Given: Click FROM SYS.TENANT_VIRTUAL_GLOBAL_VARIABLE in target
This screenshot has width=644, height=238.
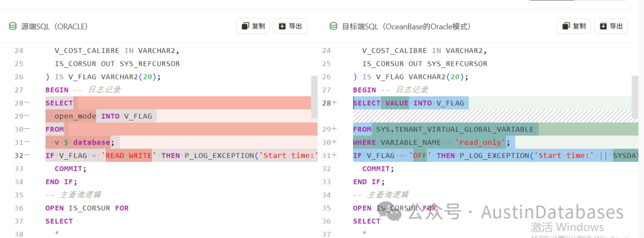Looking at the screenshot, I should click(x=443, y=129).
